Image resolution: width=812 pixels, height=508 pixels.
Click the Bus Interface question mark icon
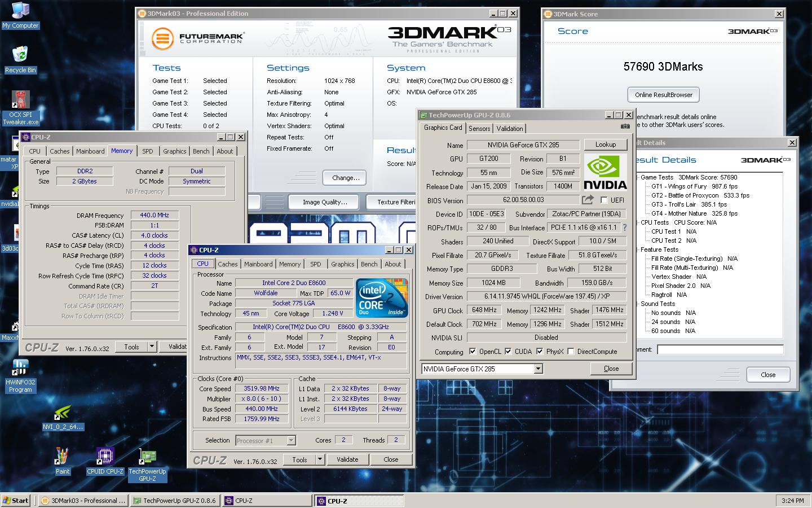624,227
